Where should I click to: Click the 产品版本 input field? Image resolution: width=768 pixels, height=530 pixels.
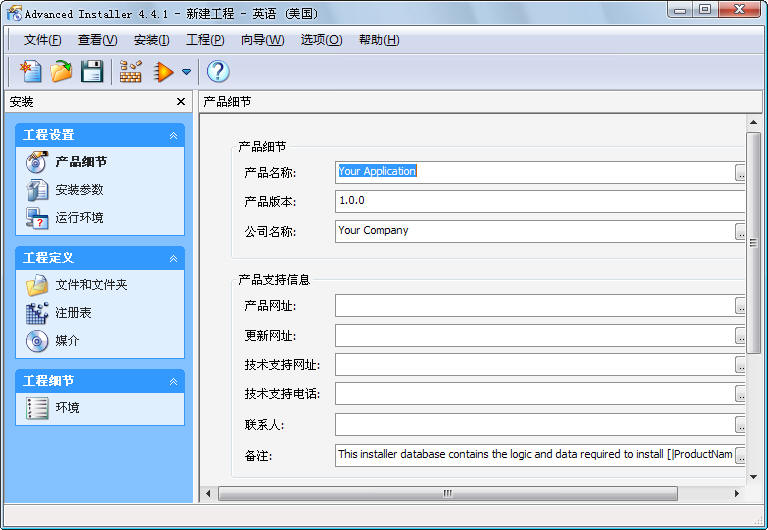click(540, 201)
